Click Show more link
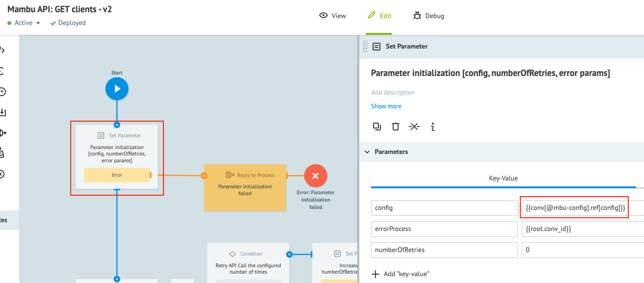644x283 pixels. [x=386, y=106]
